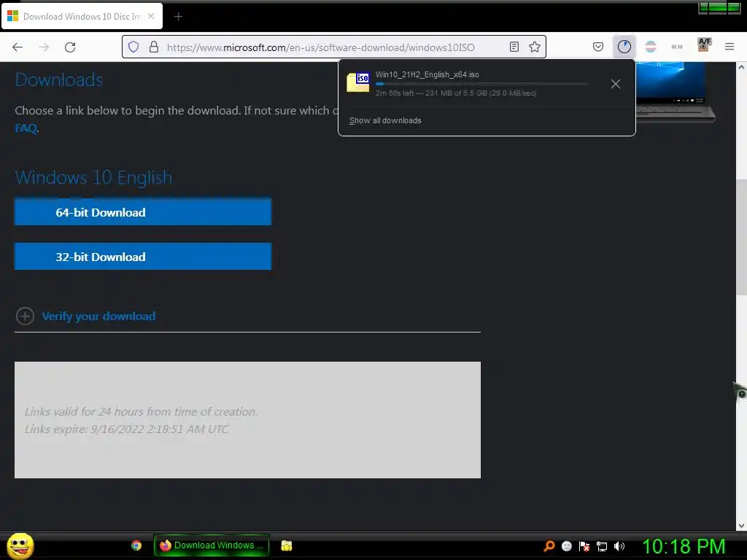Start the 32-bit Download

(x=143, y=256)
